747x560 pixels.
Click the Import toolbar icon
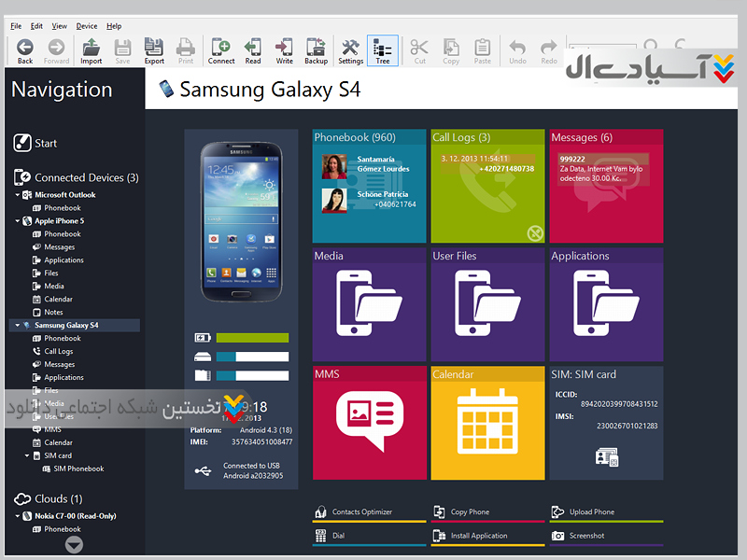[x=92, y=50]
